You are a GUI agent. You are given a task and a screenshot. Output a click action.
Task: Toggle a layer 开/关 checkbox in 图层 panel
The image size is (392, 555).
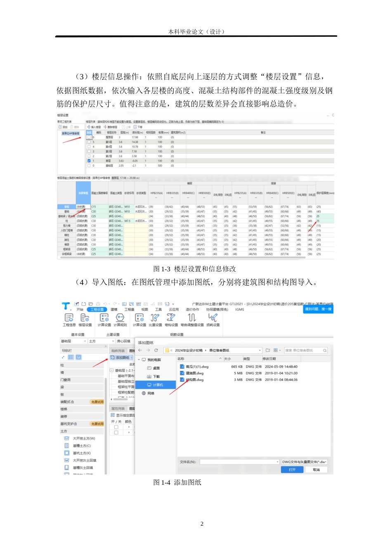[116, 427]
